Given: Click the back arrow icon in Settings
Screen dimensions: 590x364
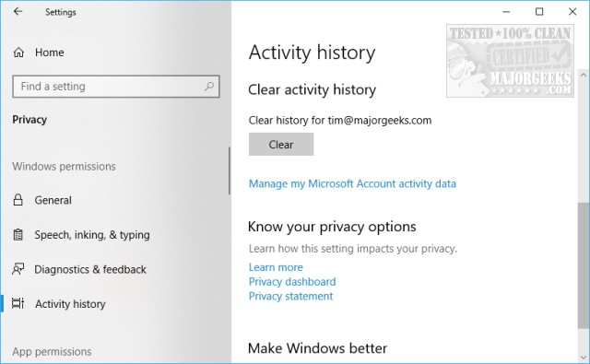Looking at the screenshot, I should click(x=18, y=12).
